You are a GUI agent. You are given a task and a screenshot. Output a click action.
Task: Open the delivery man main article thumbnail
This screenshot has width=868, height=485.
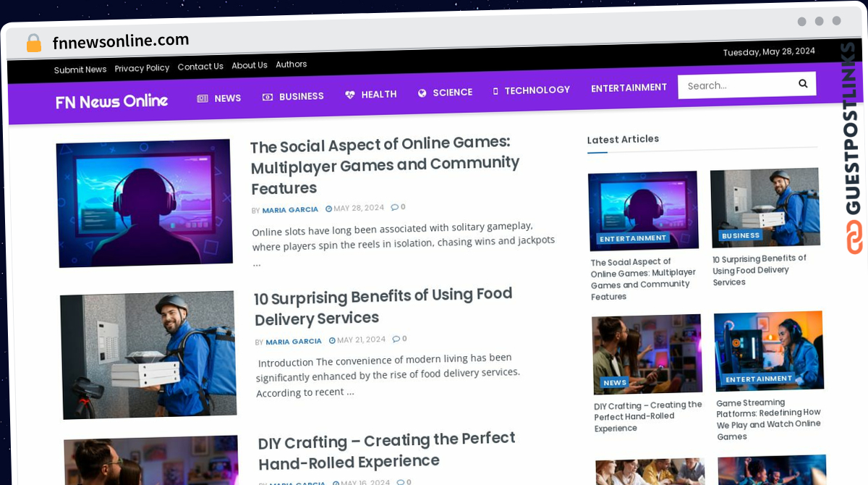point(148,355)
